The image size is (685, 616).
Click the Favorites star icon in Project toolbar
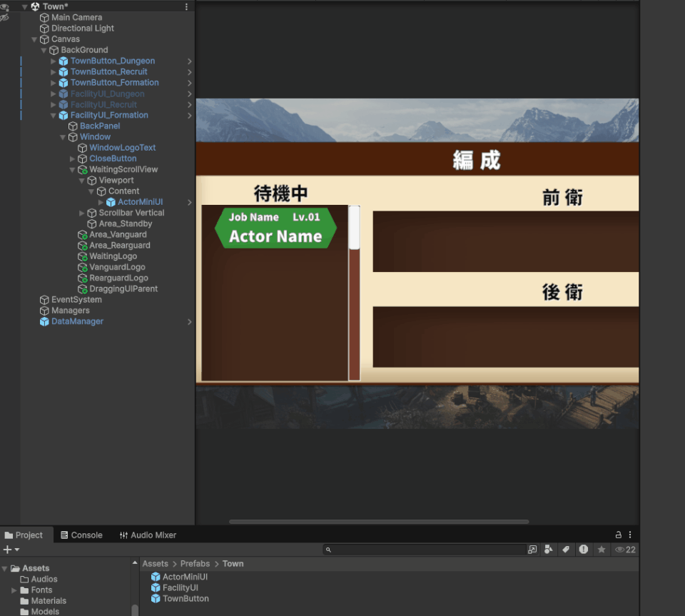point(602,550)
